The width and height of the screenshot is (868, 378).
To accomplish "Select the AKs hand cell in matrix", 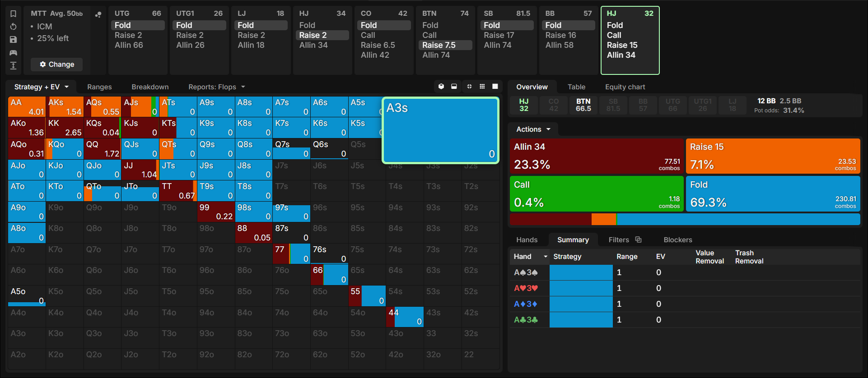I will [65, 106].
